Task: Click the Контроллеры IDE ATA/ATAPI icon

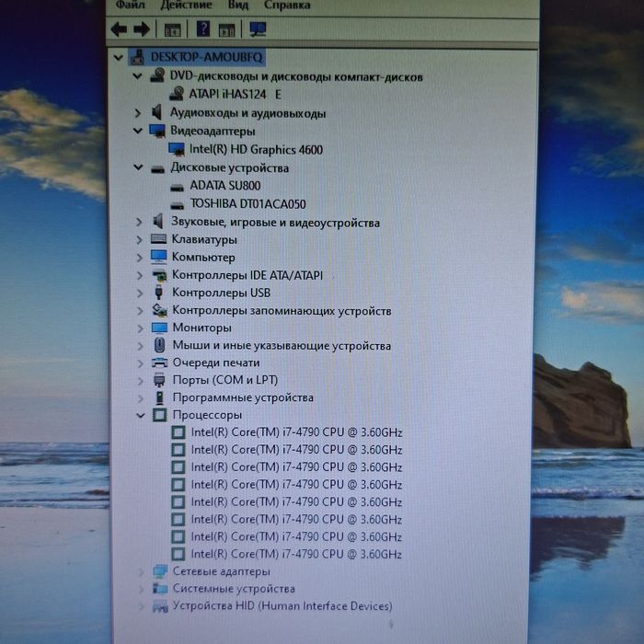Action: tap(159, 275)
